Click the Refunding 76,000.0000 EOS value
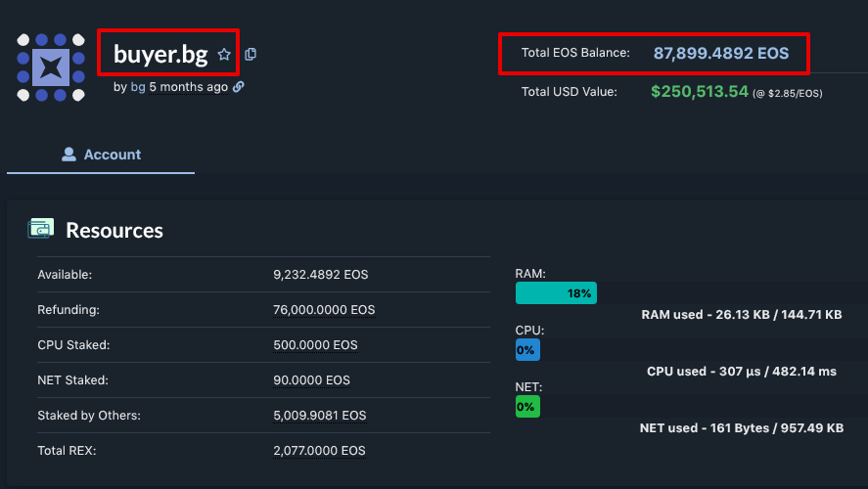This screenshot has height=489, width=868. coord(324,310)
